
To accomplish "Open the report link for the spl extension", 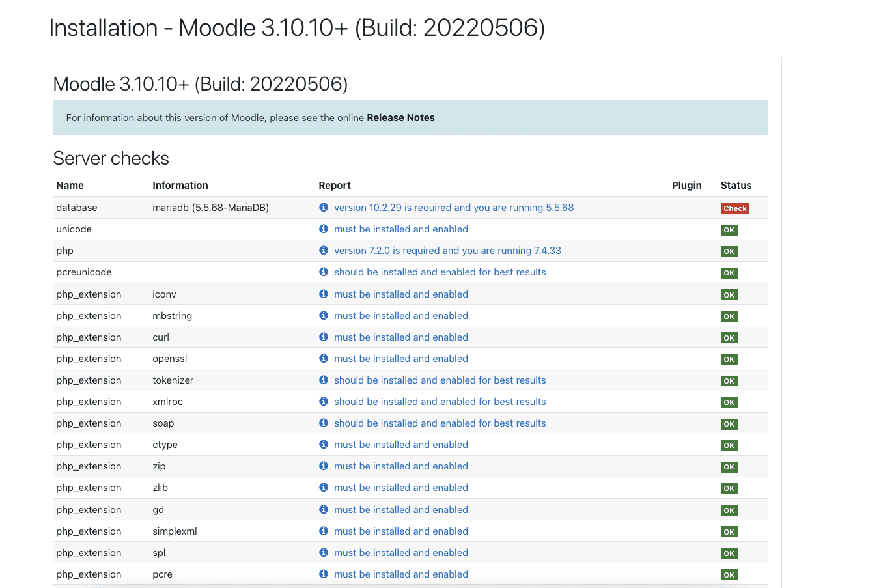I will point(400,553).
